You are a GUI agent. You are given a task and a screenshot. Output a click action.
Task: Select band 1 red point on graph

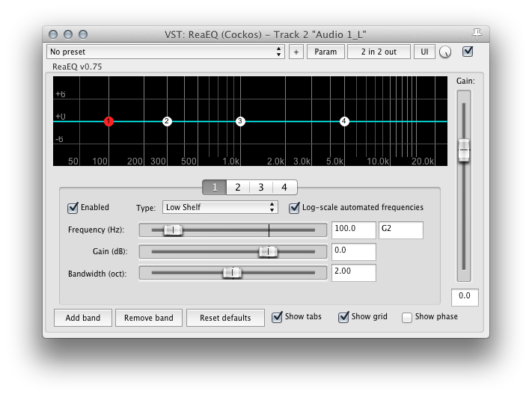[108, 121]
